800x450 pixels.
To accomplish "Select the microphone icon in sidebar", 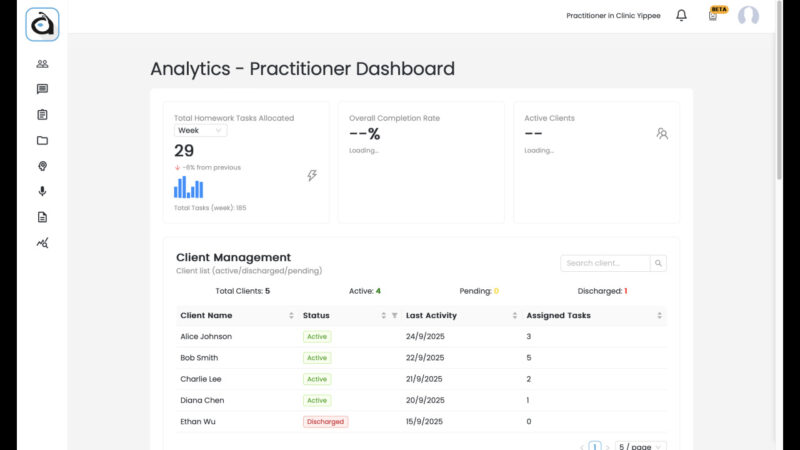I will pyautogui.click(x=42, y=191).
